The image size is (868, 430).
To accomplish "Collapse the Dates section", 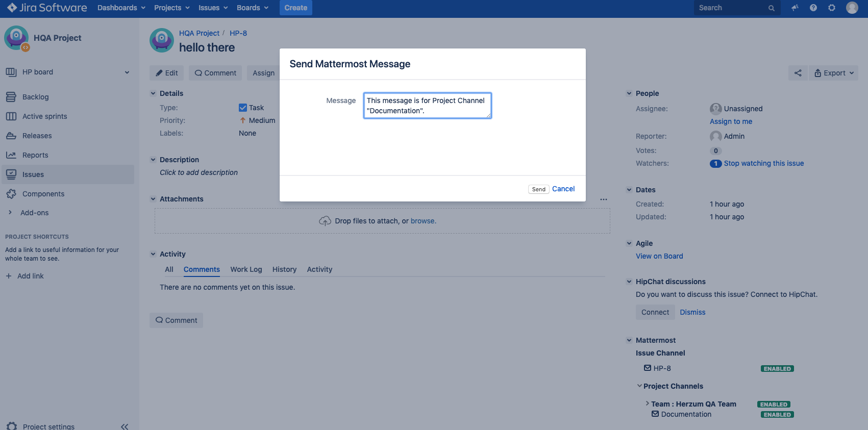I will (x=629, y=190).
